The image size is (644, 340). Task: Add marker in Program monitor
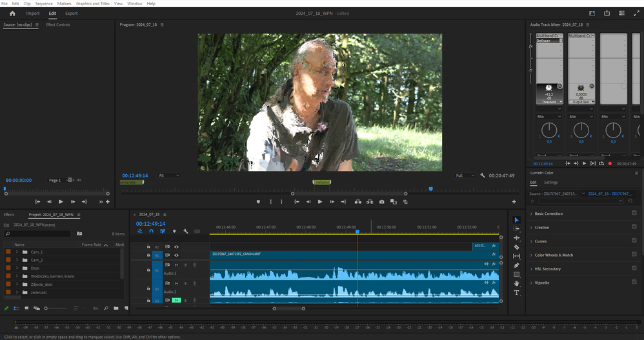pyautogui.click(x=258, y=202)
